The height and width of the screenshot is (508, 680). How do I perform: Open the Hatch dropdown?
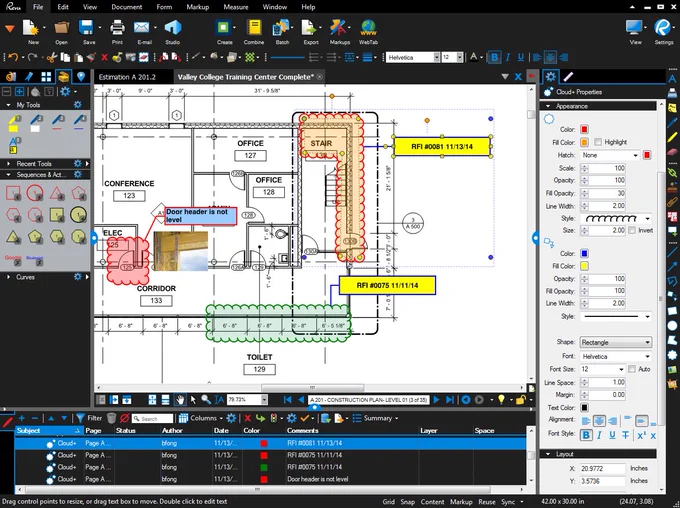coord(610,155)
